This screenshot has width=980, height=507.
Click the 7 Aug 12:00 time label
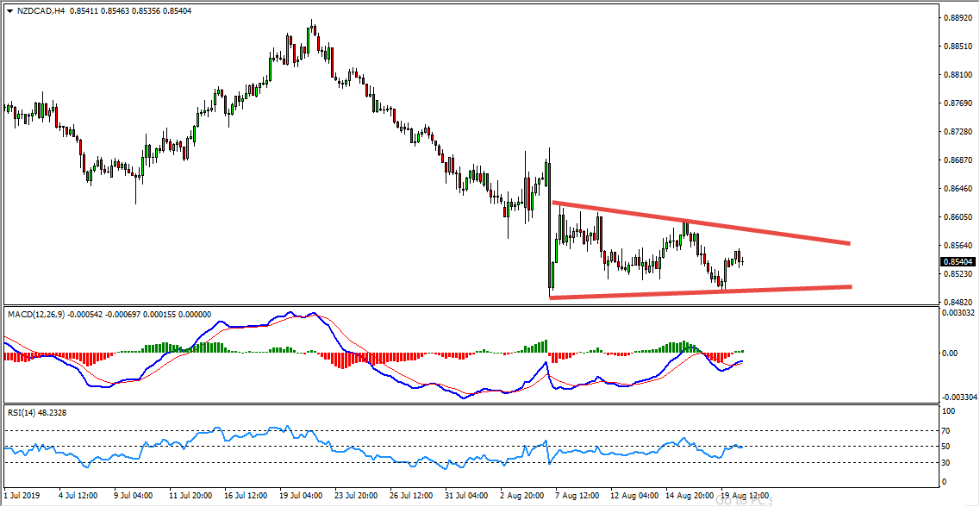point(578,496)
